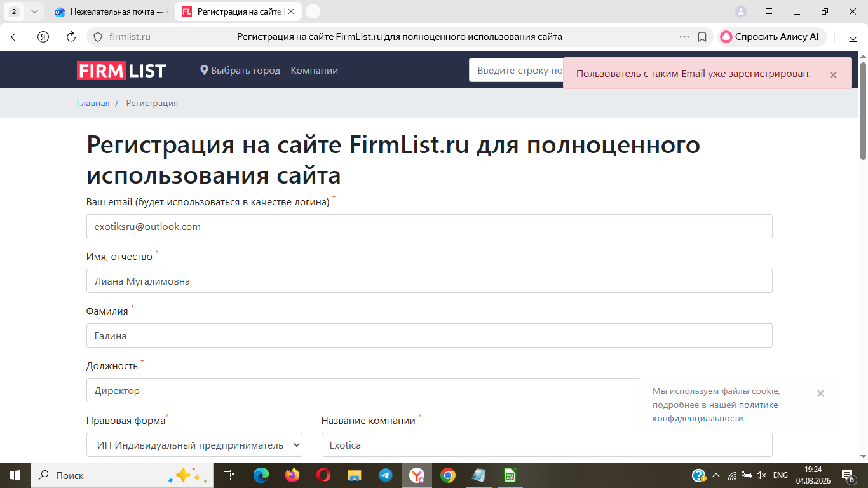Launch Google Chrome from the taskbar
Screen dimensions: 868x488
[x=448, y=475]
